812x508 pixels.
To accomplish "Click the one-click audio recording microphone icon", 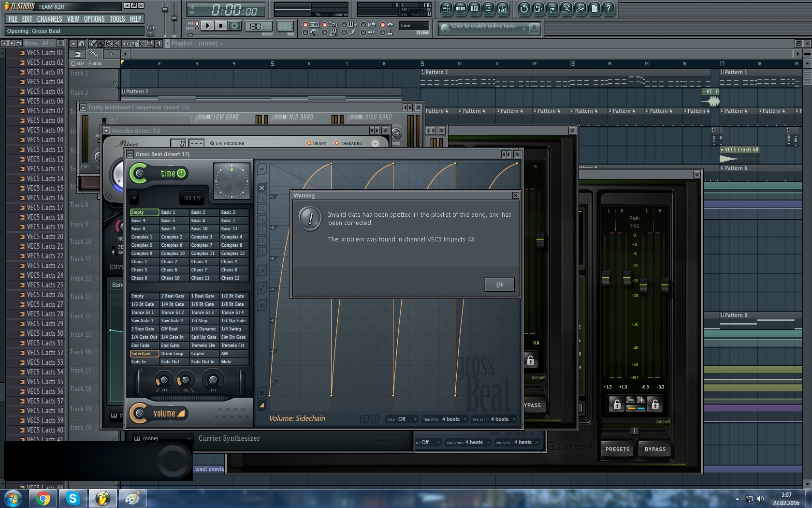I will click(580, 8).
